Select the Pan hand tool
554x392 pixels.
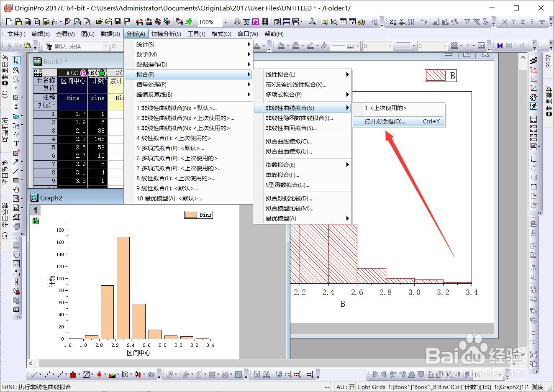[16, 190]
